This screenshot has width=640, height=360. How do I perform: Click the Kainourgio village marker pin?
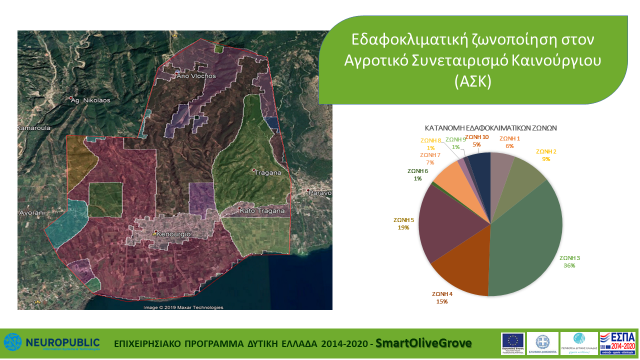(x=155, y=233)
